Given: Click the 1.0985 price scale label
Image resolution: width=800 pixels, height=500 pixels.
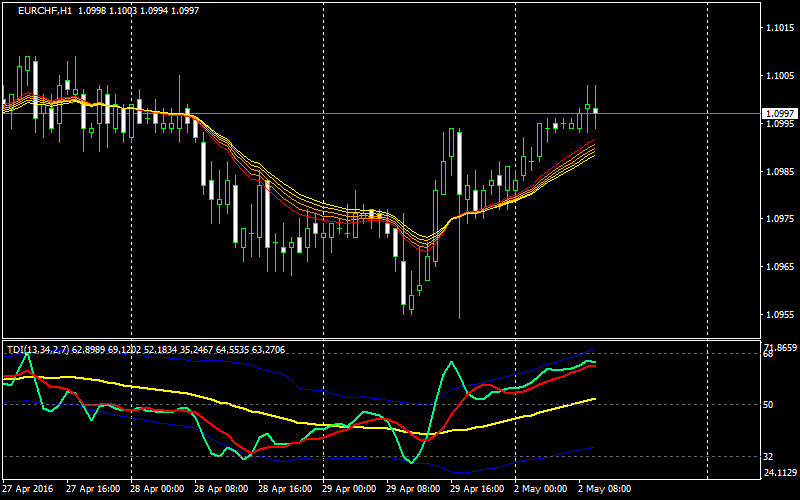Looking at the screenshot, I should (x=779, y=171).
